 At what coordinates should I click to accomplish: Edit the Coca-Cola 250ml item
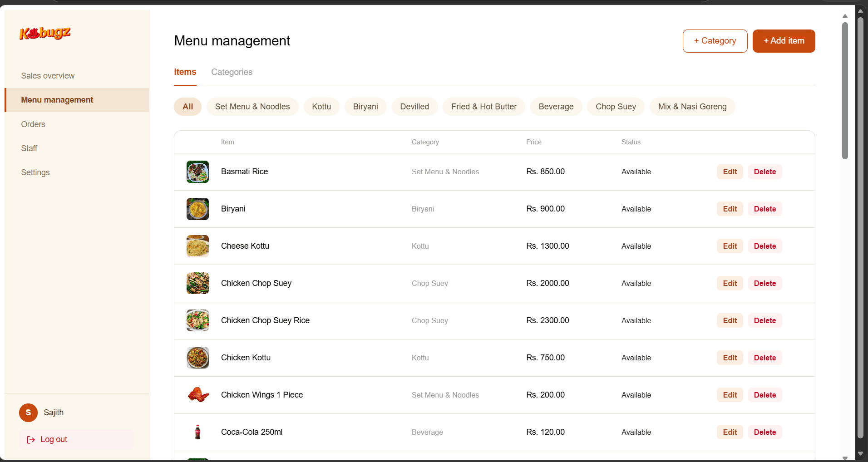730,432
